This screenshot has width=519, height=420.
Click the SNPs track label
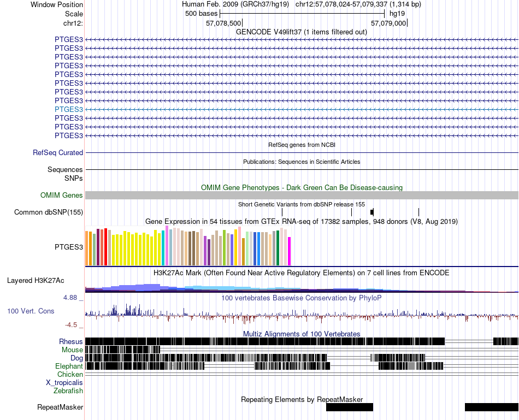(74, 178)
